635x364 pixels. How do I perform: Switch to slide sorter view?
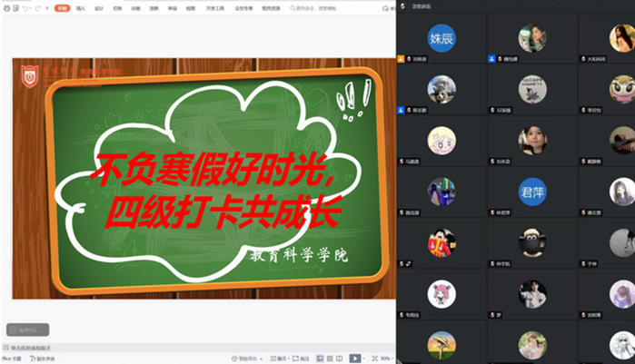(x=329, y=359)
